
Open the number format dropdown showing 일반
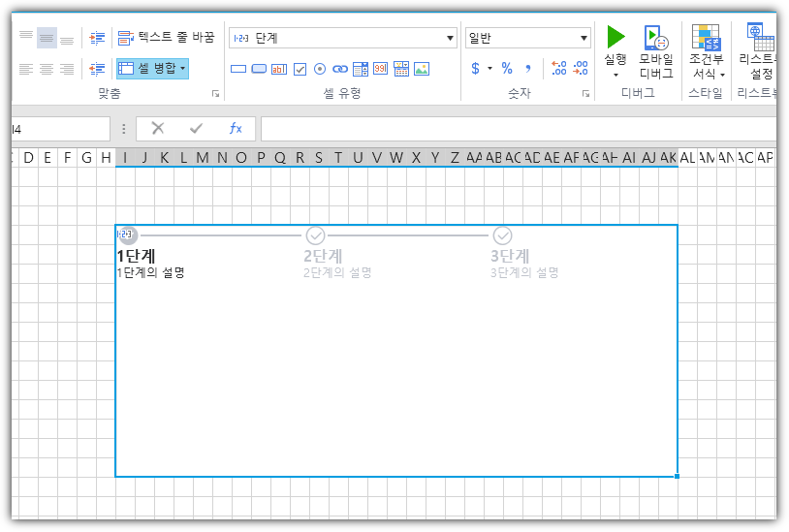coord(584,38)
